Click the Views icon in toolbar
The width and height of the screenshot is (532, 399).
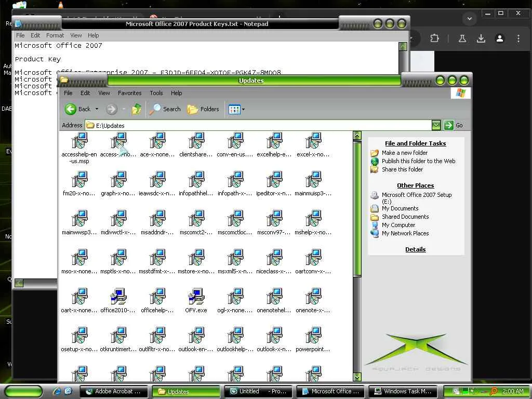point(234,109)
